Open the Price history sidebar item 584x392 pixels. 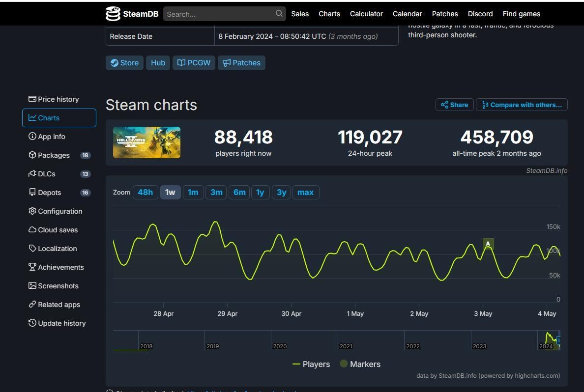pyautogui.click(x=54, y=99)
